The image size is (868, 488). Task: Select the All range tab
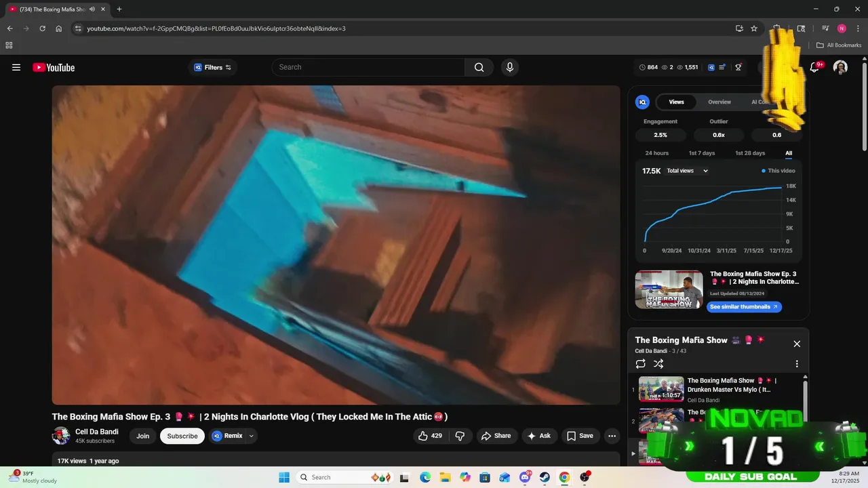(789, 153)
